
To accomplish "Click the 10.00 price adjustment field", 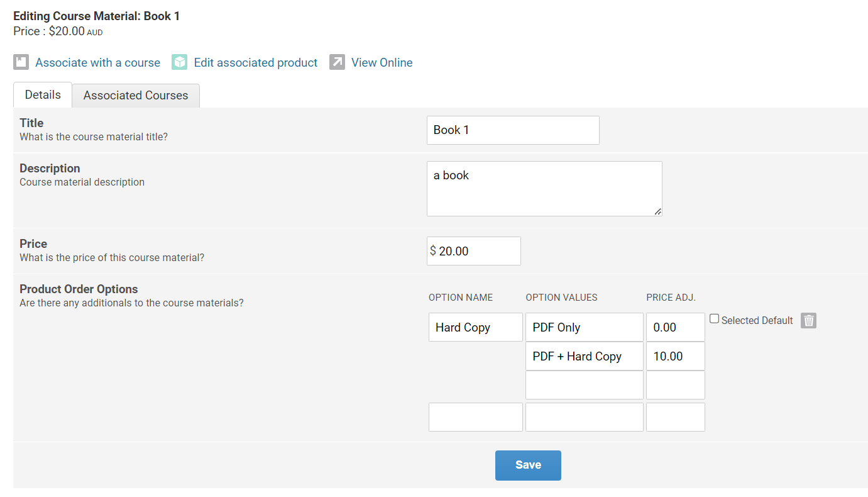I will point(676,356).
